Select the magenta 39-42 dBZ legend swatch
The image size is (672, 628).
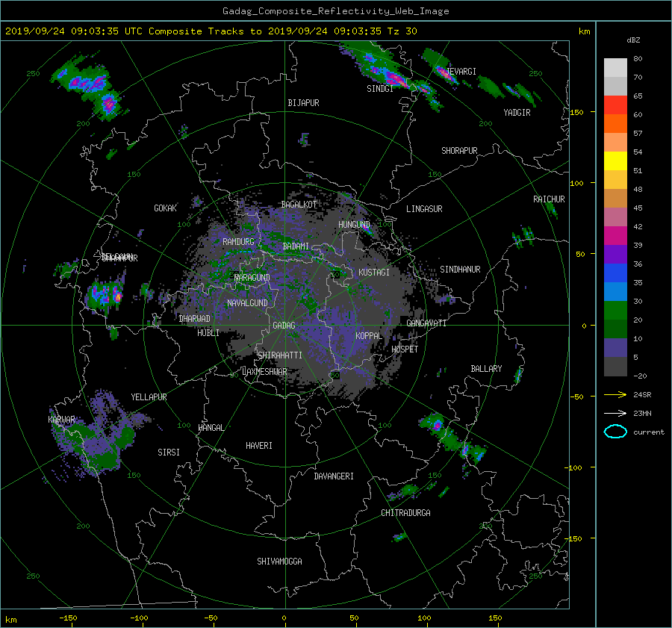coord(615,235)
